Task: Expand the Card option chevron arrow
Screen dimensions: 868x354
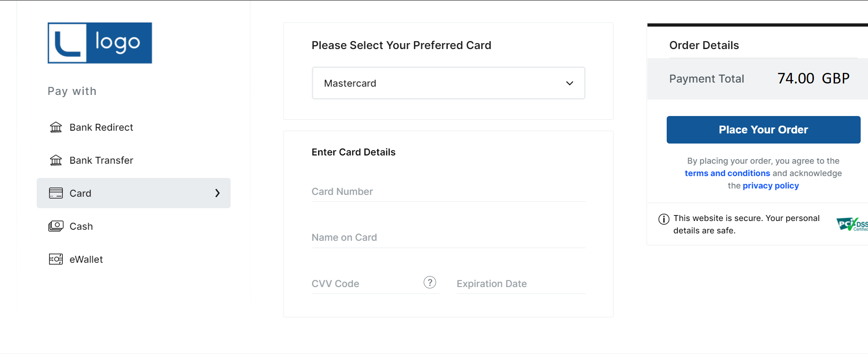Action: pyautogui.click(x=217, y=193)
